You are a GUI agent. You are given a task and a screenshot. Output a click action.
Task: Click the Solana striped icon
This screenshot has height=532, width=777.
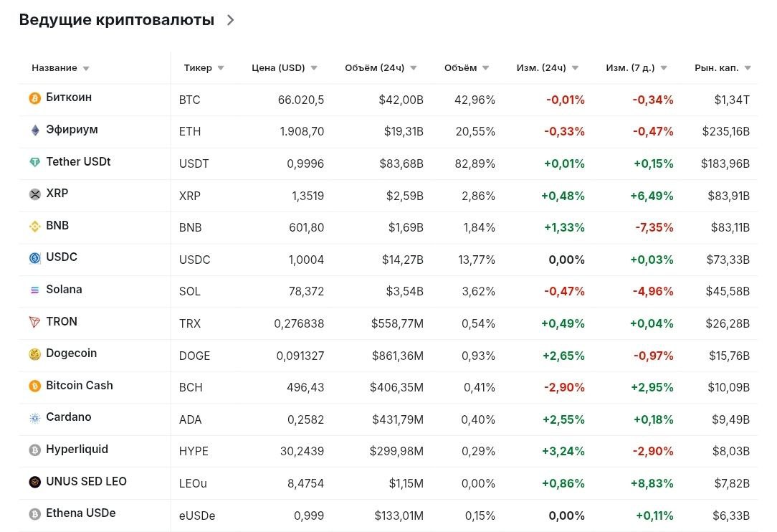34,290
